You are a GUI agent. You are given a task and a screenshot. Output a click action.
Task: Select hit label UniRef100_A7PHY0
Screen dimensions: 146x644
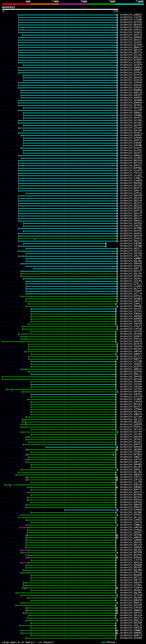[x=131, y=515]
